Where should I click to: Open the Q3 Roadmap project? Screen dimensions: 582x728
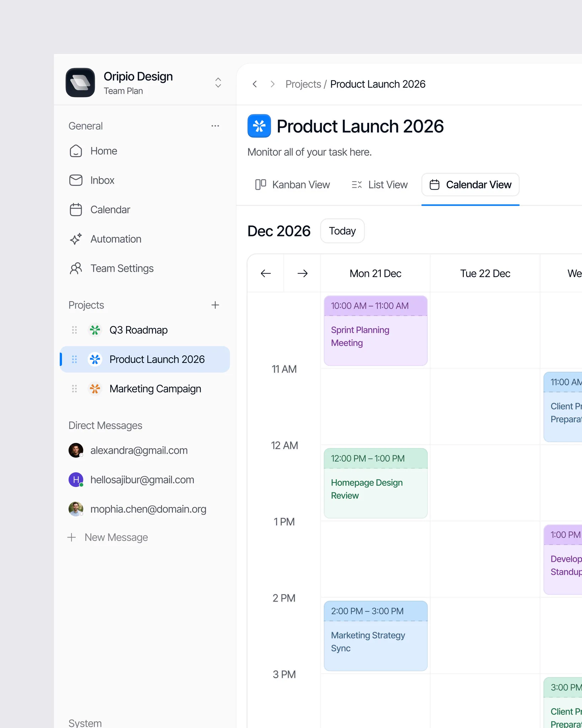point(145,330)
